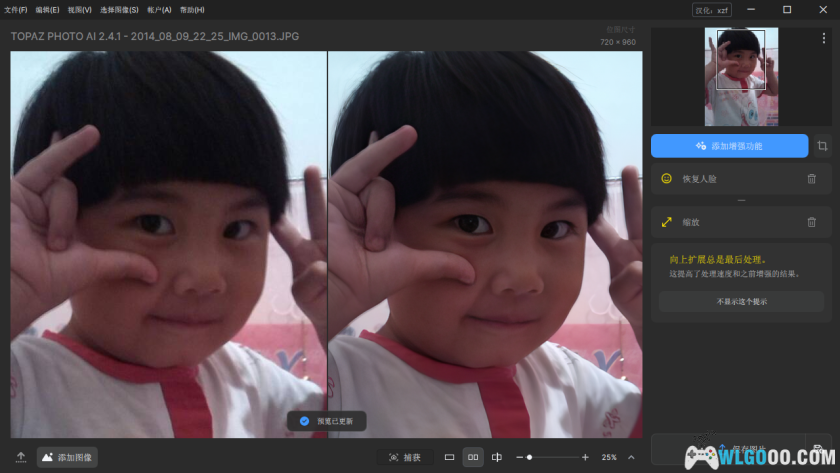Screen dimensions: 840x473
Task: Click the upload arrow icon at bottom left
Action: coord(21,457)
